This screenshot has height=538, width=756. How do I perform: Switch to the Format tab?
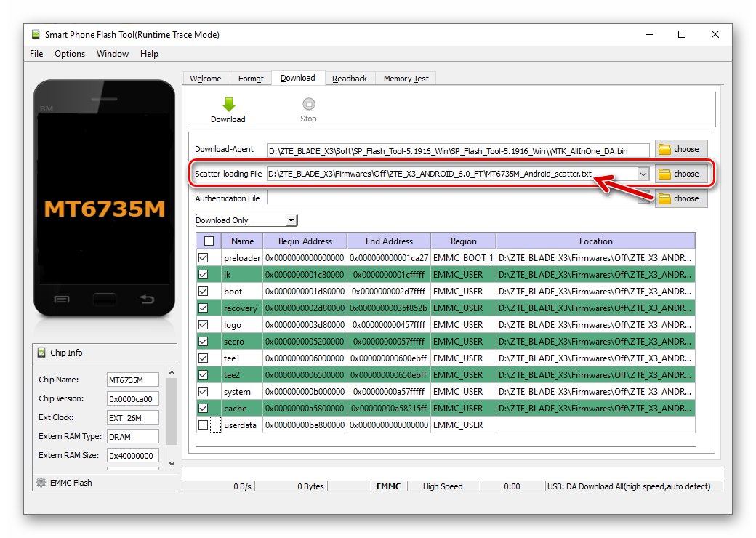(x=251, y=79)
